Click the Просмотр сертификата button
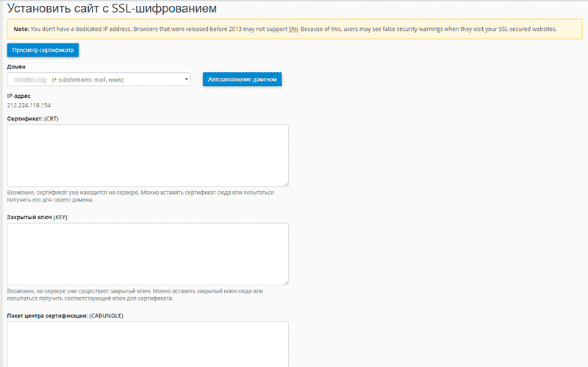Viewport: 588px width, 367px height. pos(43,50)
